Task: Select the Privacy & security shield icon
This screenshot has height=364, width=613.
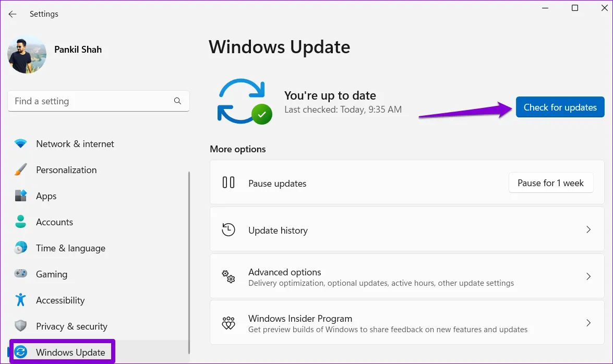Action: (x=20, y=326)
